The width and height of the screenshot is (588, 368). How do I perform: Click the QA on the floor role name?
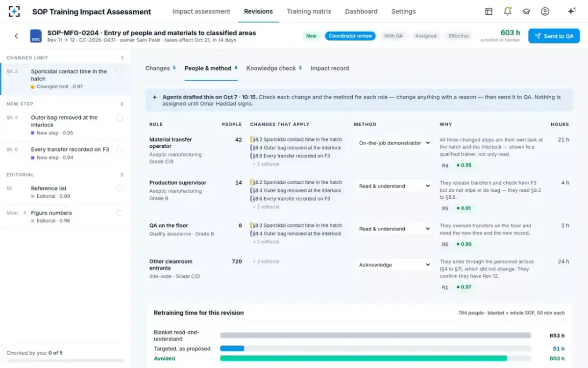coord(169,226)
